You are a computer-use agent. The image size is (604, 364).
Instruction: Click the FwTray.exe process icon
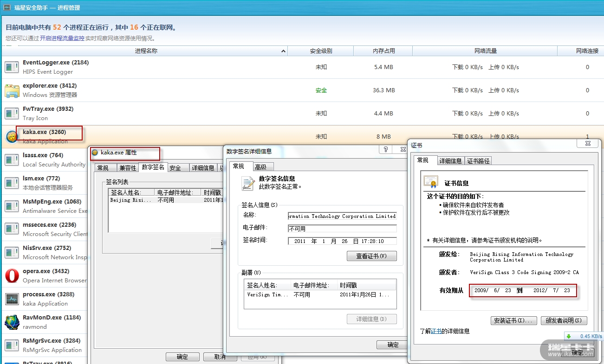pyautogui.click(x=12, y=114)
